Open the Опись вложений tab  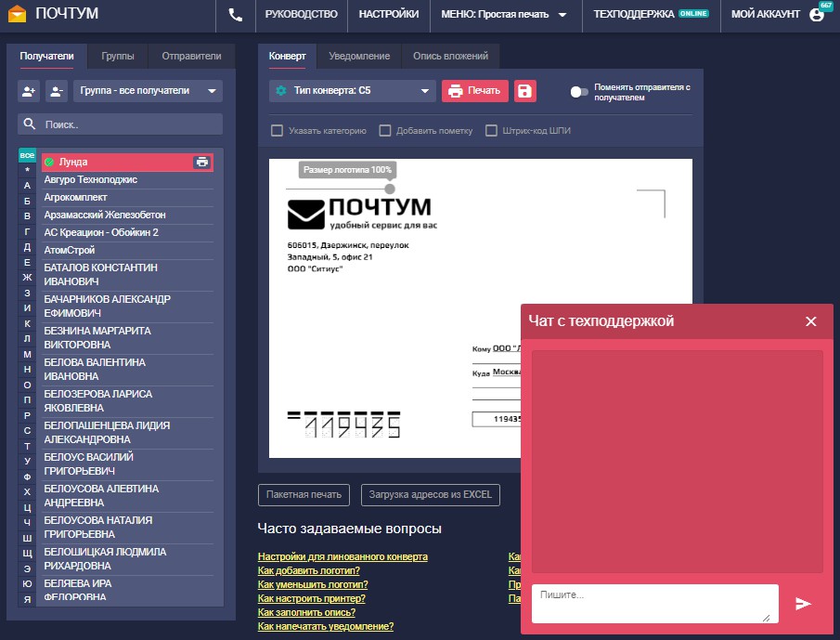click(450, 57)
